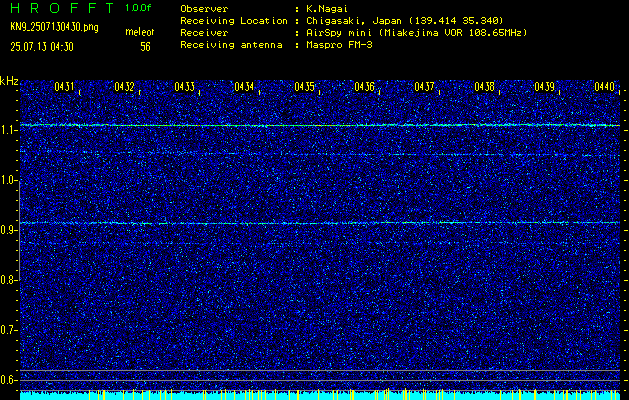Click the 0.7 kHz axis label
This screenshot has height=400, width=629.
point(7,330)
